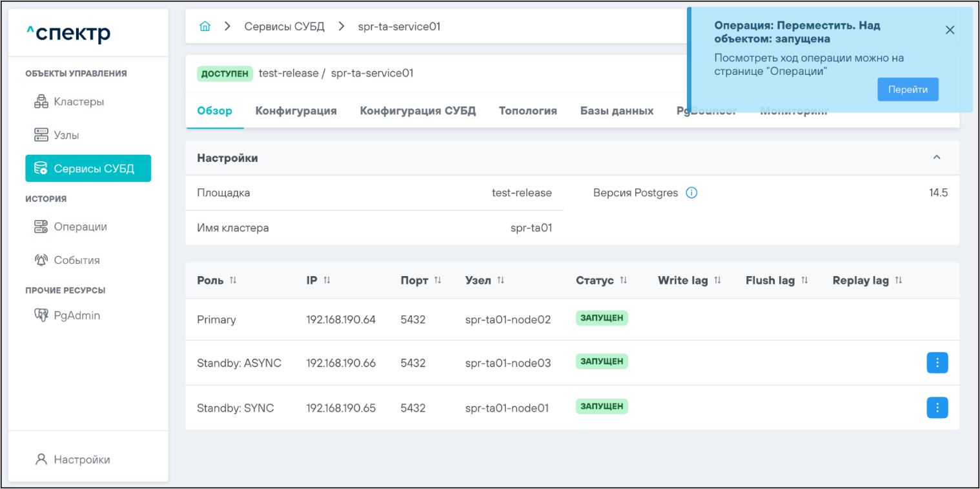Open the Базы данных tab
This screenshot has width=980, height=489.
[617, 111]
